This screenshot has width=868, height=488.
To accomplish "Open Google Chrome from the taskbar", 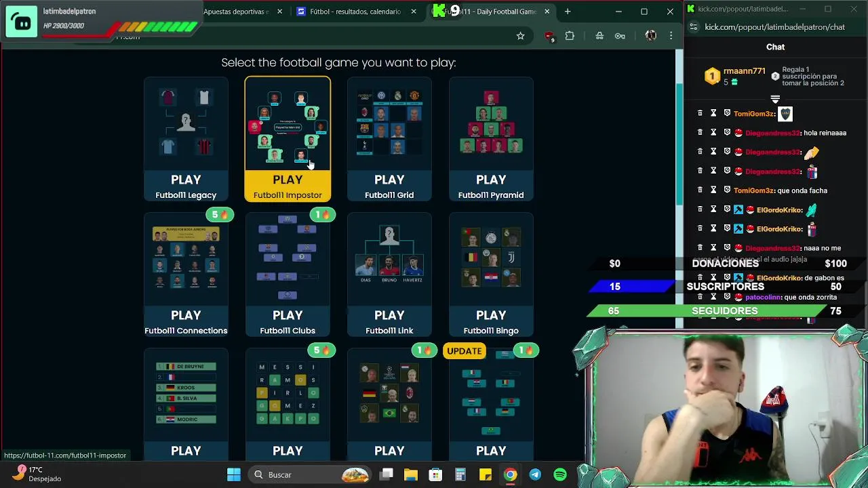I will click(510, 474).
